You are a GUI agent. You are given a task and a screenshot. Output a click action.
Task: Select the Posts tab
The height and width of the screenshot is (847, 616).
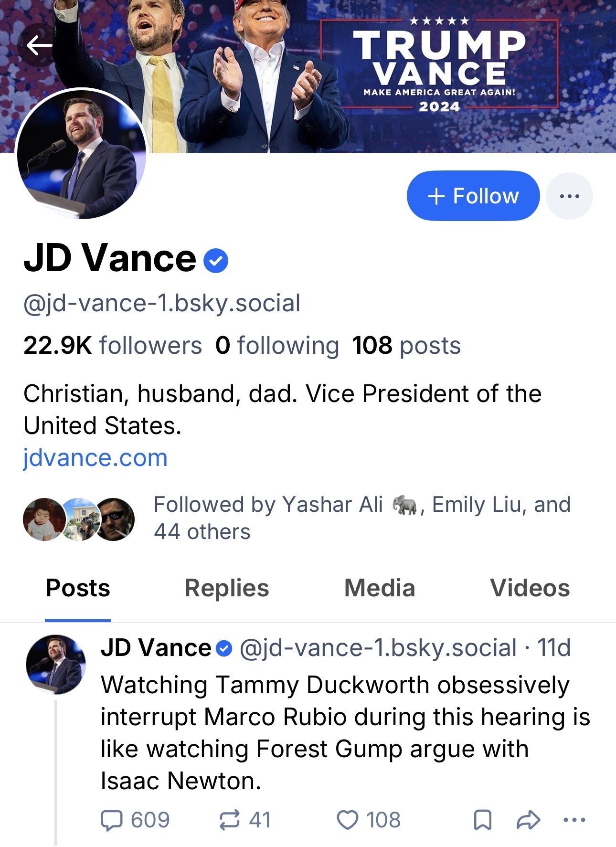tap(78, 588)
